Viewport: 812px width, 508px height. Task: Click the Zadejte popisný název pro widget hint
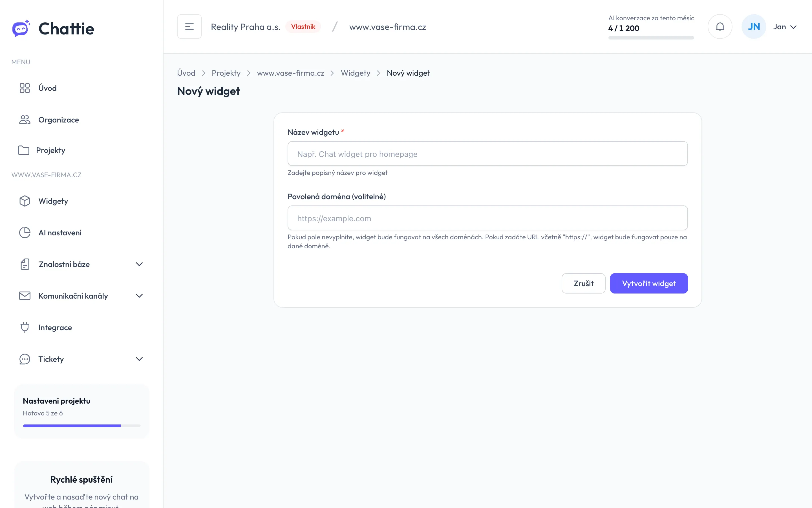337,173
